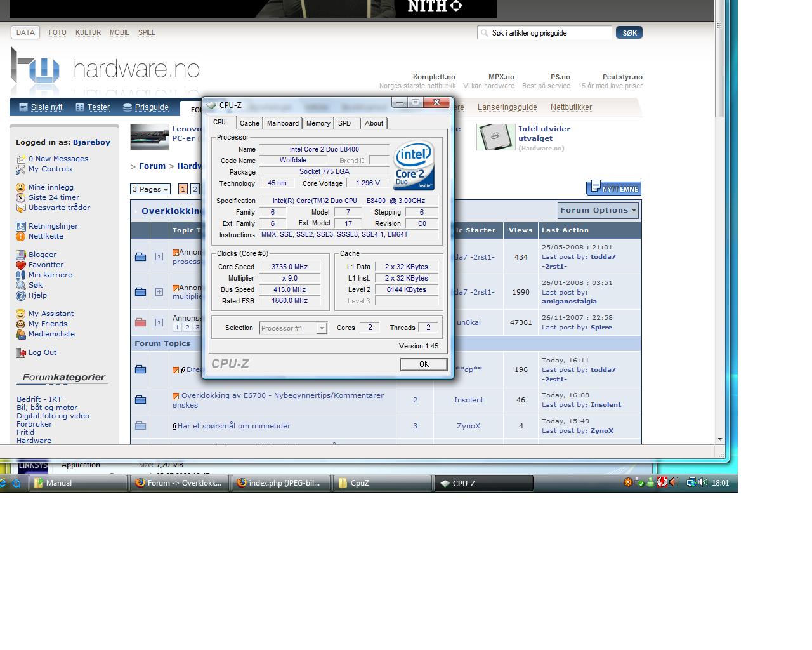The height and width of the screenshot is (650, 812).
Task: Open the Nettikette warning icon
Action: pos(21,236)
